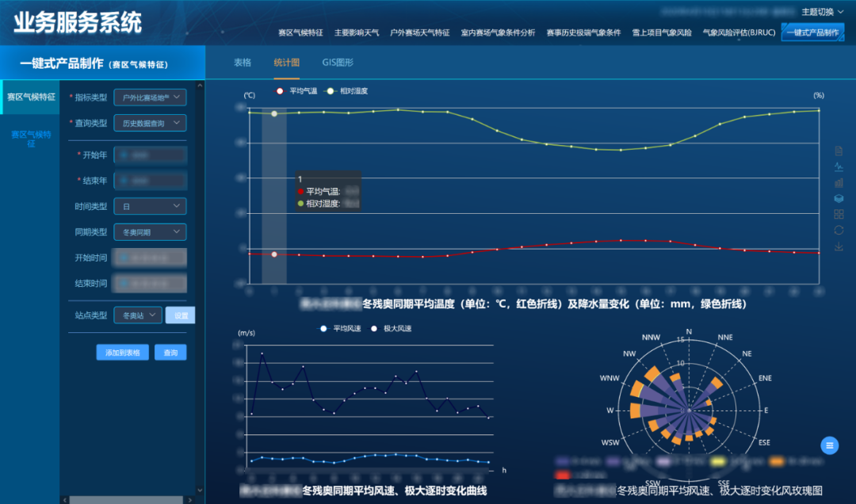Open the 时间类型 dropdown showing 日
Screen dimensions: 856x504
[x=150, y=206]
